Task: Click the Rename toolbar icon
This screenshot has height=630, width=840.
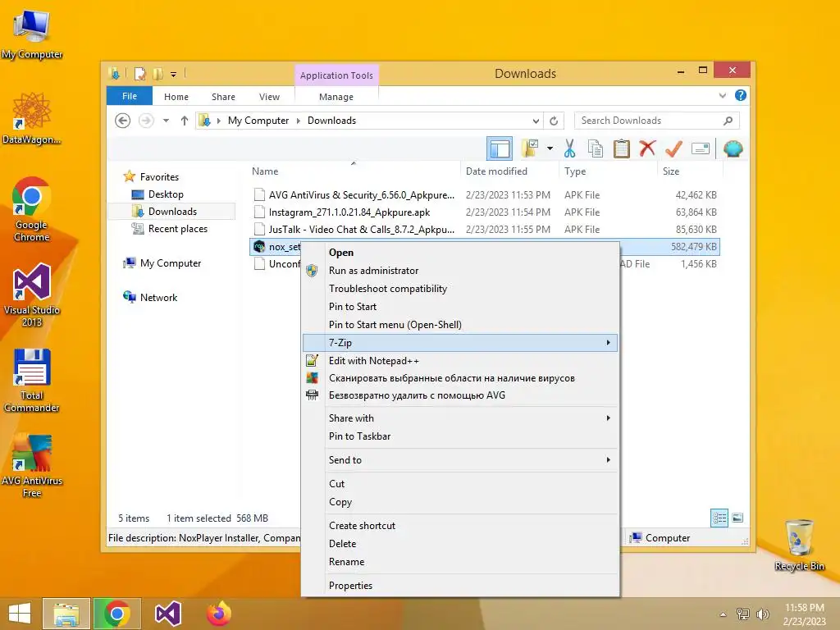Action: coord(701,148)
